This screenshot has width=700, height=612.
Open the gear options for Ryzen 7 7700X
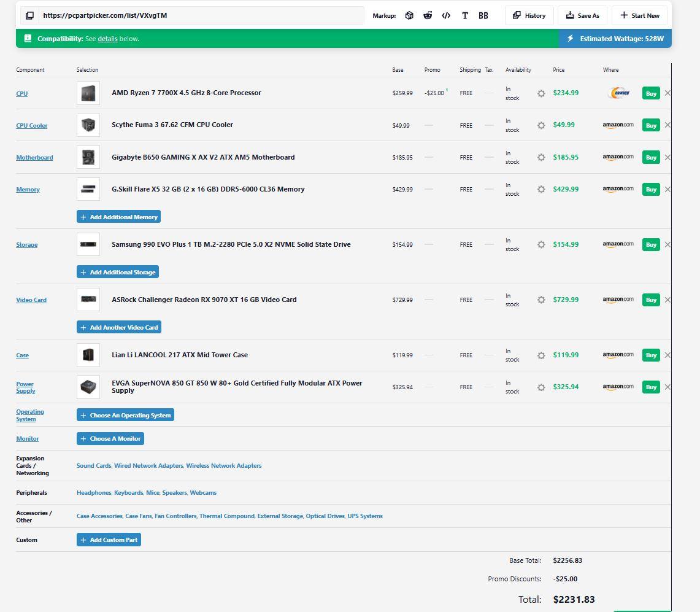click(541, 93)
